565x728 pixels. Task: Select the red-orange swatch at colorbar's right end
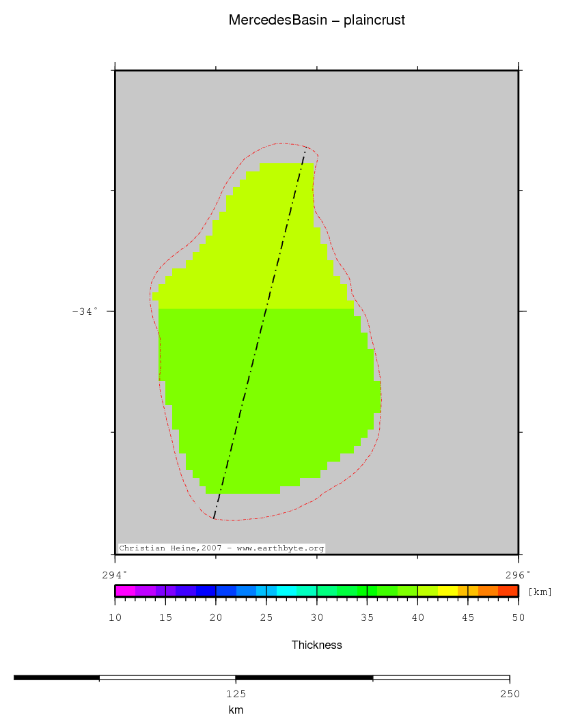508,591
